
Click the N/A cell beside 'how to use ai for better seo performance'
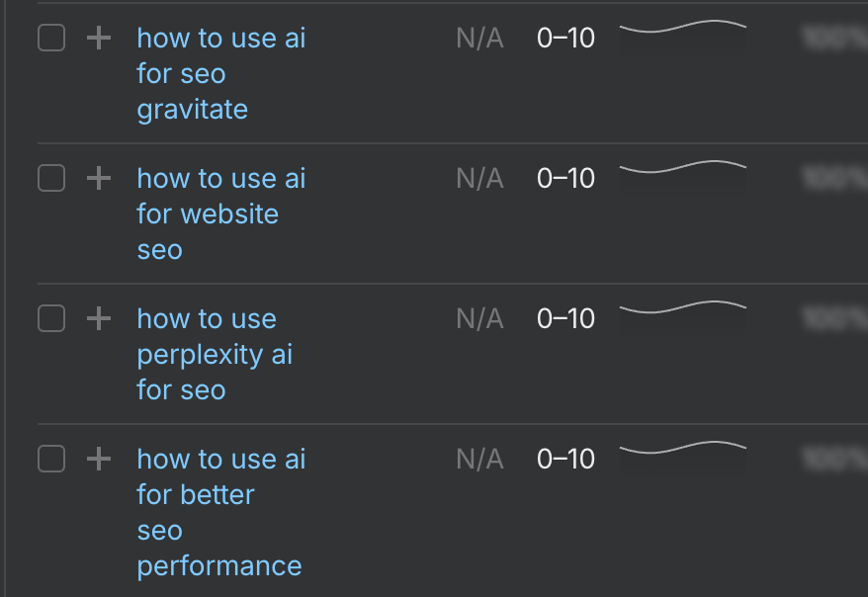click(478, 459)
